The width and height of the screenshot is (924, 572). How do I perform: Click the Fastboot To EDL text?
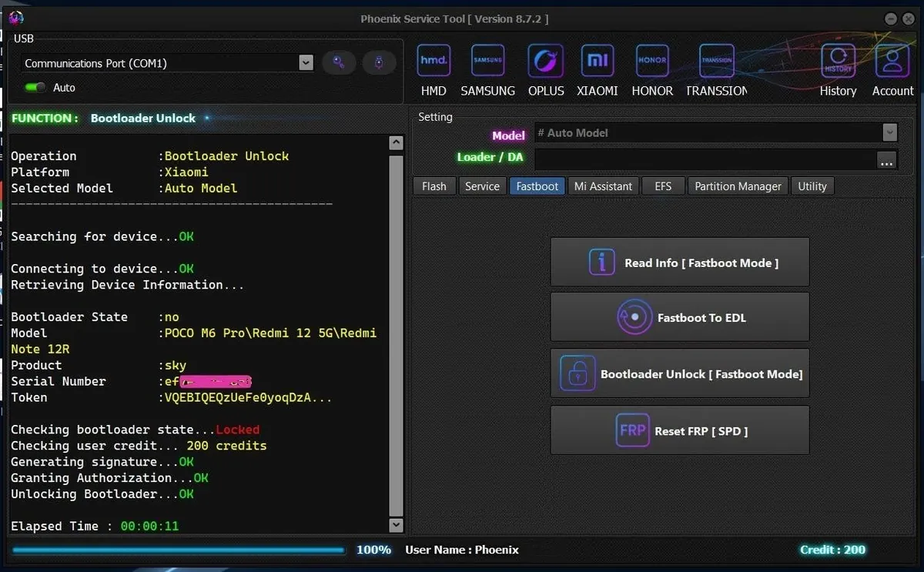pos(701,318)
